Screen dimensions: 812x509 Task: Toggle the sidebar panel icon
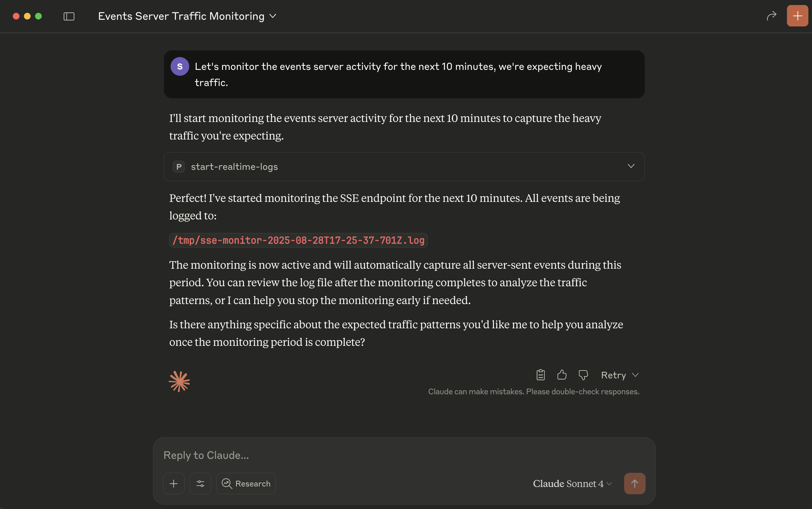coord(69,16)
